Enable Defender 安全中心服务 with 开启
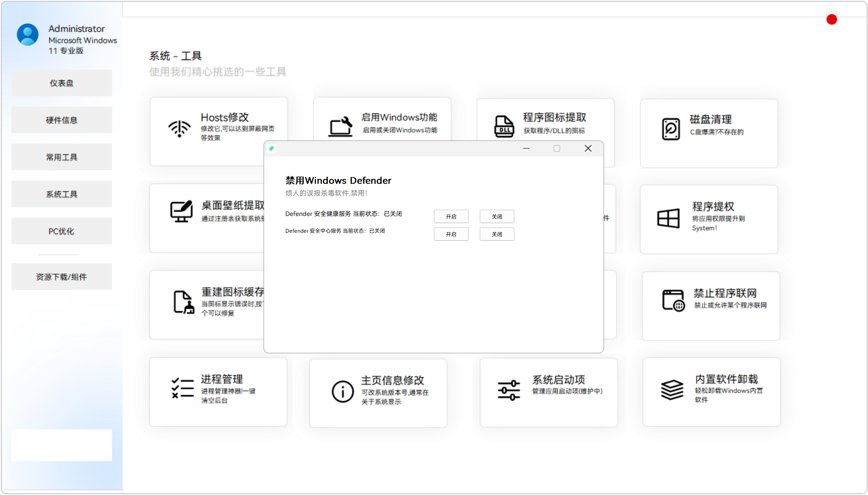This screenshot has width=868, height=495. coord(451,234)
